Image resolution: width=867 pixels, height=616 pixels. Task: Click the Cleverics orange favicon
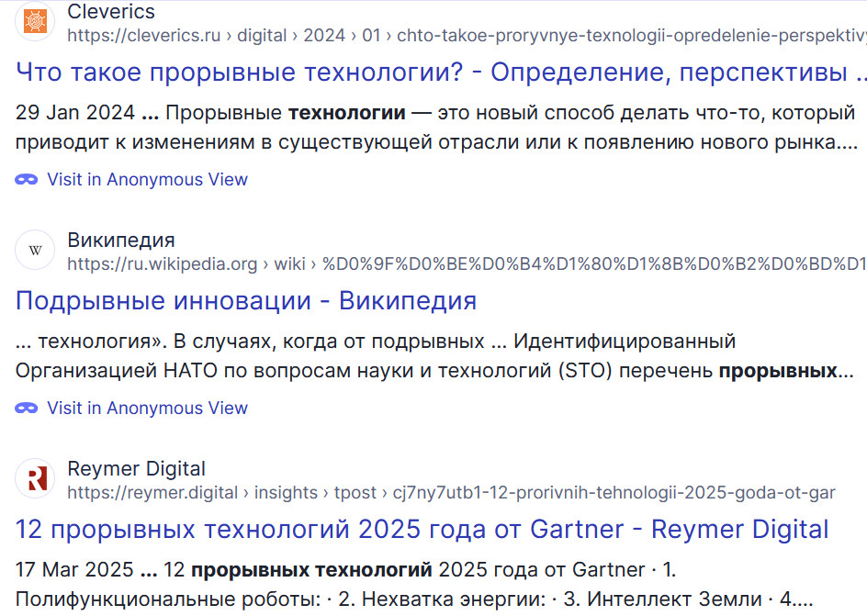pos(35,22)
